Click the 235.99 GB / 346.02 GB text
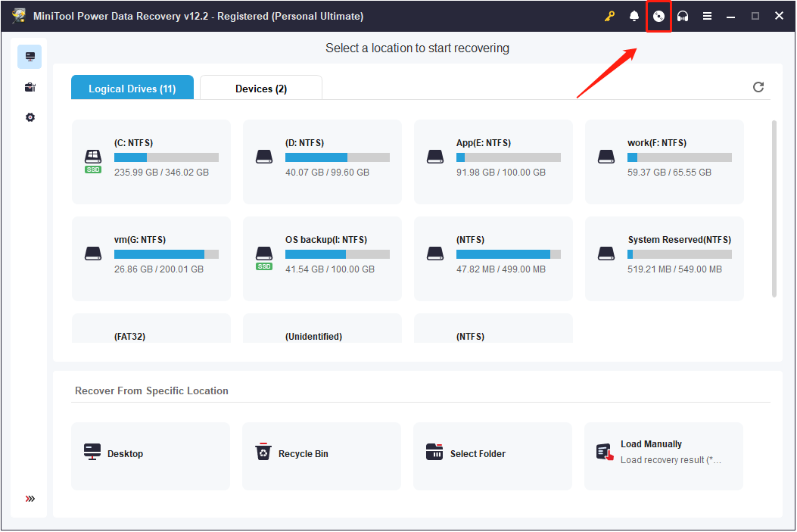 click(x=162, y=173)
